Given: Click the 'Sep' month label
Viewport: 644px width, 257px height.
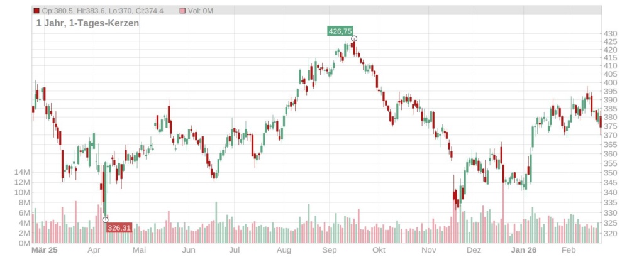Looking at the screenshot, I should click(x=329, y=250).
